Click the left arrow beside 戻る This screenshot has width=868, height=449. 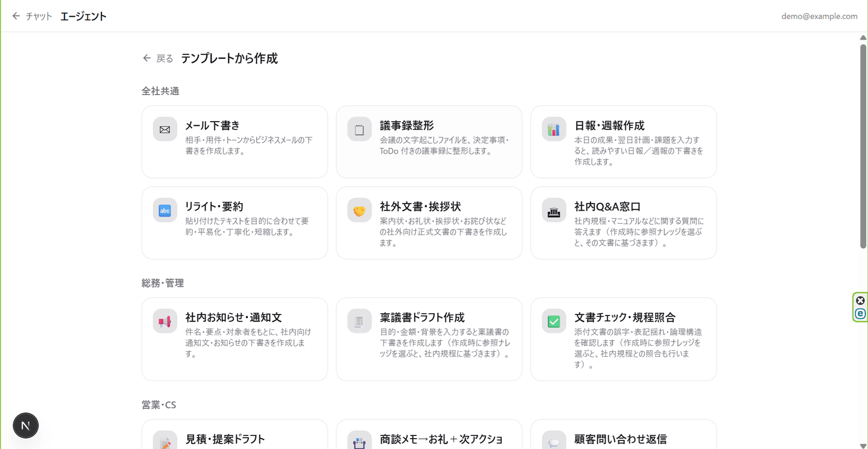click(x=146, y=58)
